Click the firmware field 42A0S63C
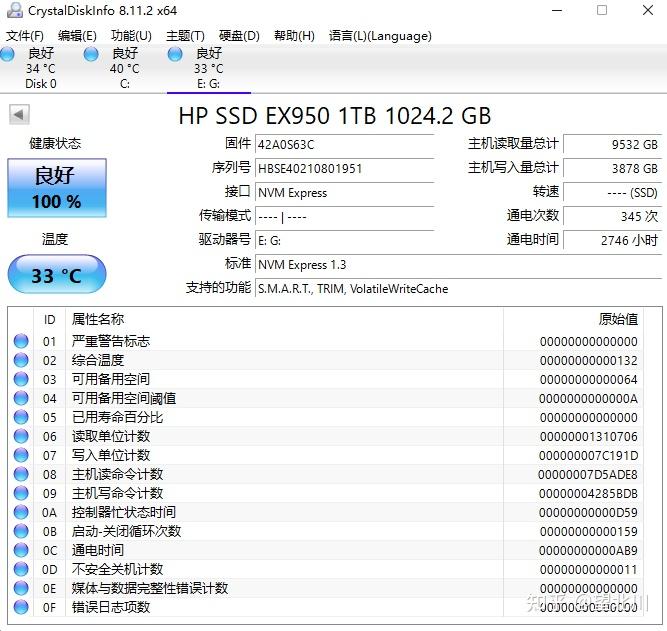This screenshot has height=631, width=667. point(344,144)
